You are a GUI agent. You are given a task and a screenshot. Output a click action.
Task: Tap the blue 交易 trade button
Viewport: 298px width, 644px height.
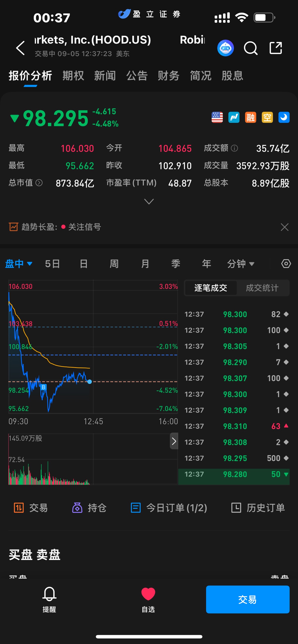point(248,599)
